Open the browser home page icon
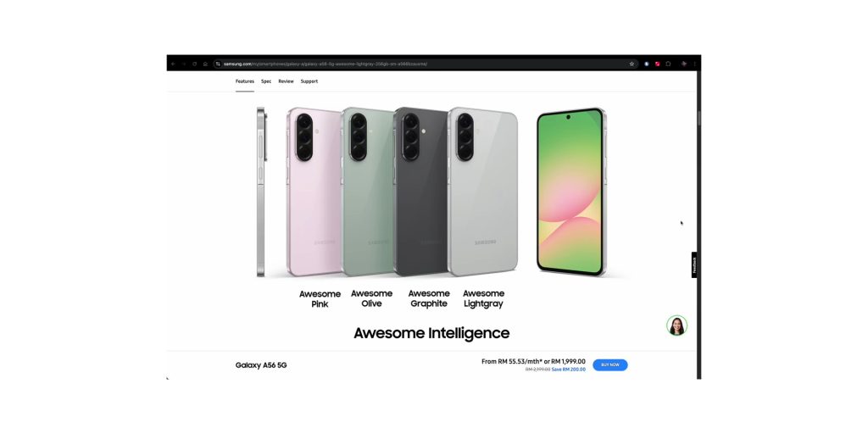The height and width of the screenshot is (434, 868). 205,64
